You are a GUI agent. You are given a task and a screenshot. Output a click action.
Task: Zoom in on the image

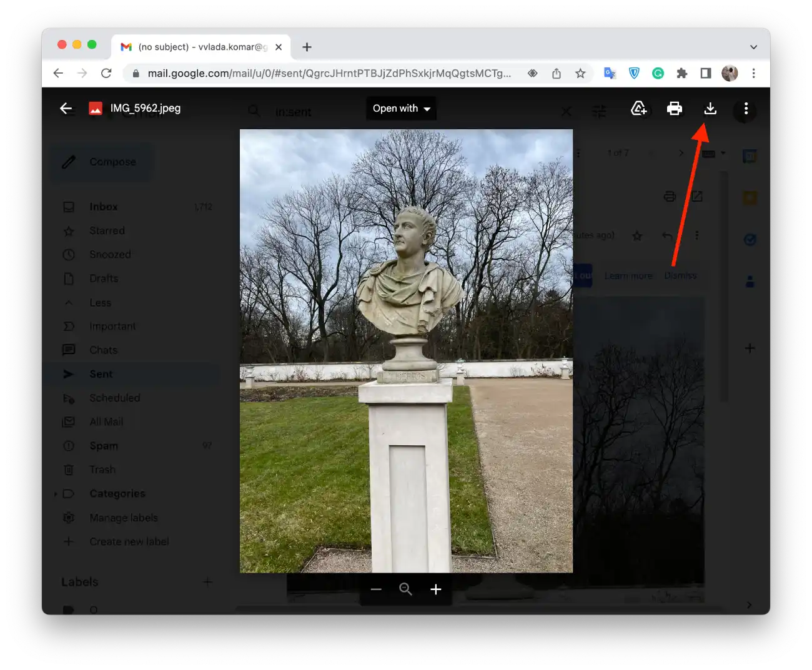pyautogui.click(x=436, y=589)
